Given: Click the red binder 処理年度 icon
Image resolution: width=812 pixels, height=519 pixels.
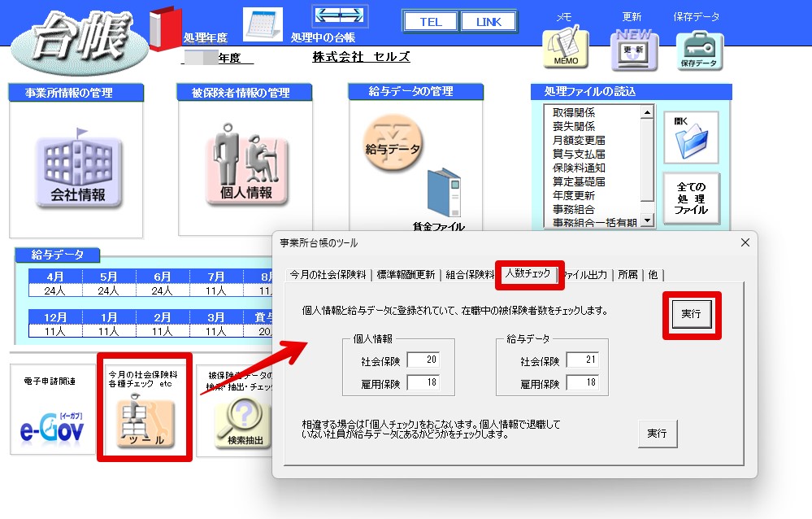Looking at the screenshot, I should coord(165,28).
